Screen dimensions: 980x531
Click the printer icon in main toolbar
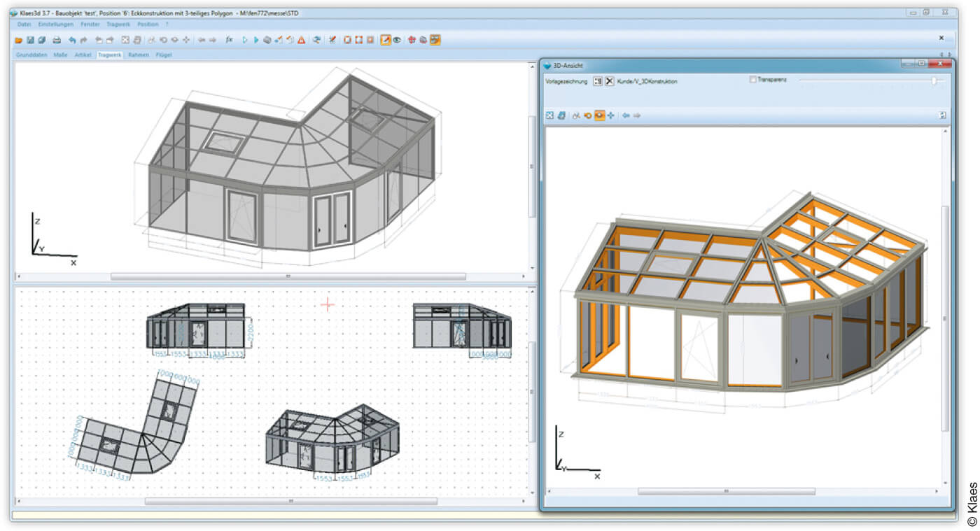57,41
